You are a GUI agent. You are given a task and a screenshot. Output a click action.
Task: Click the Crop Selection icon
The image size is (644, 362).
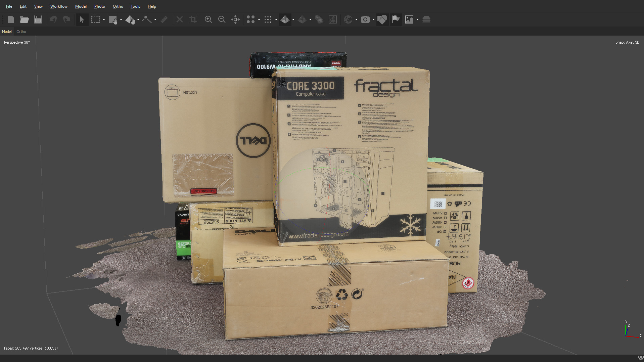pyautogui.click(x=193, y=19)
